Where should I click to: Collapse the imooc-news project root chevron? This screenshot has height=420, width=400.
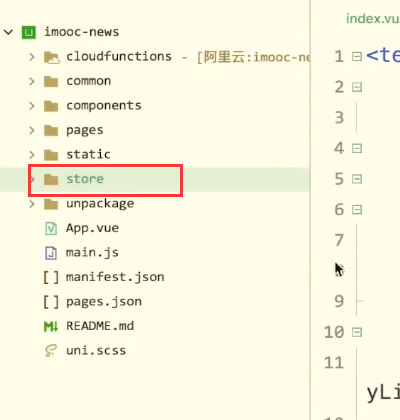pos(8,32)
